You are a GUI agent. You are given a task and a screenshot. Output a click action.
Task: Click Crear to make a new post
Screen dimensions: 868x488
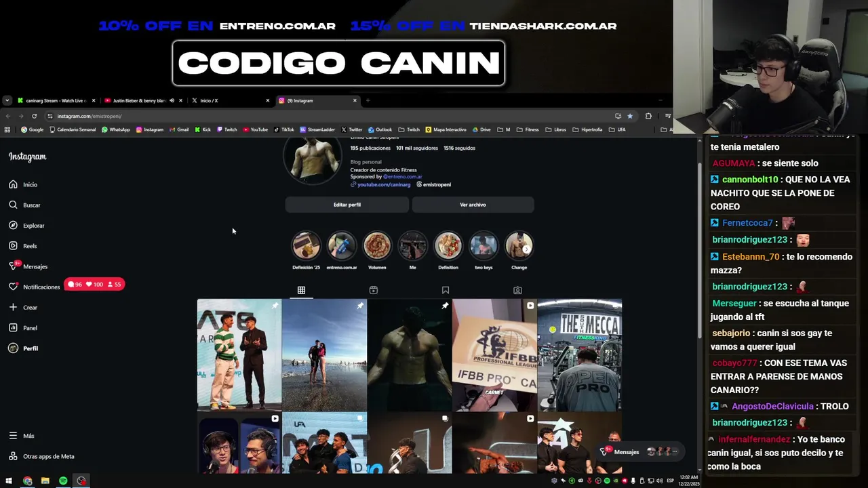[x=23, y=307]
